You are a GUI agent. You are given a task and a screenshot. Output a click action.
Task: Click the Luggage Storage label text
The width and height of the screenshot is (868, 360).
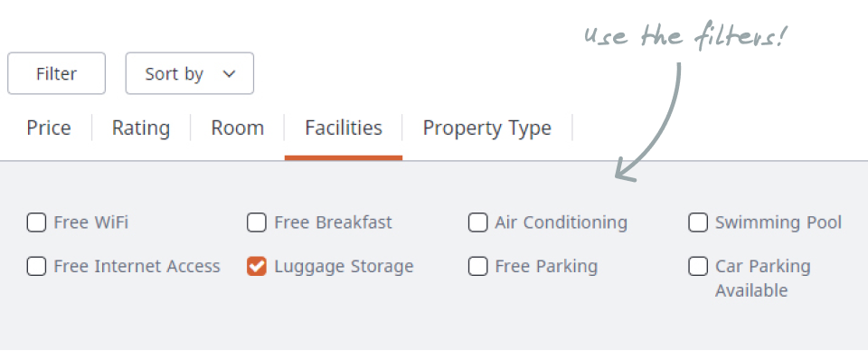(344, 267)
